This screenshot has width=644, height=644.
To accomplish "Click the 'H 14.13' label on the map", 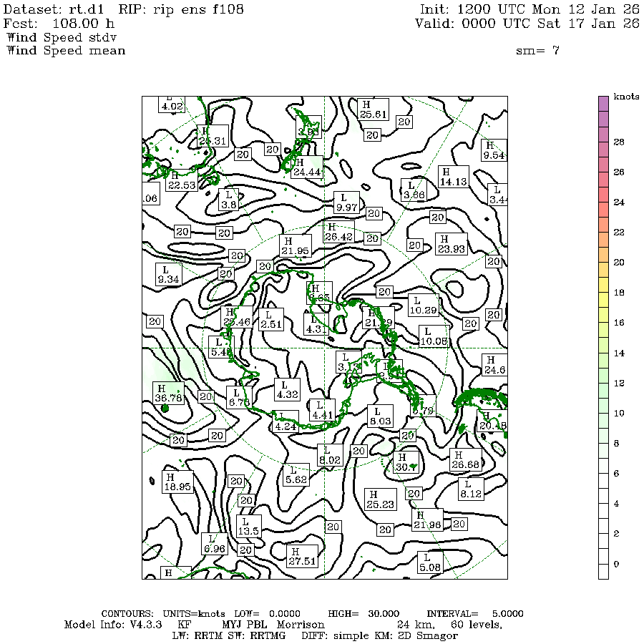I will (454, 177).
